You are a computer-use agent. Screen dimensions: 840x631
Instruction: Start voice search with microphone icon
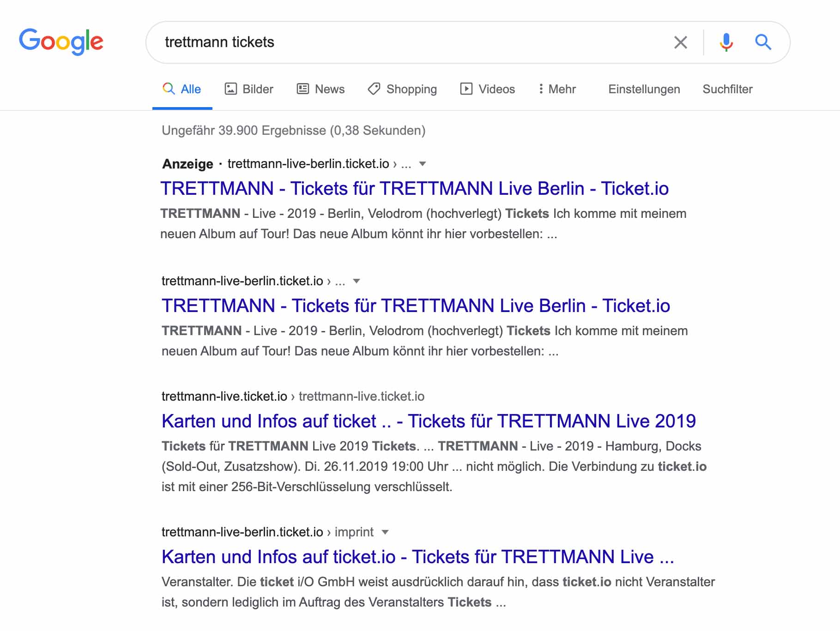[726, 42]
